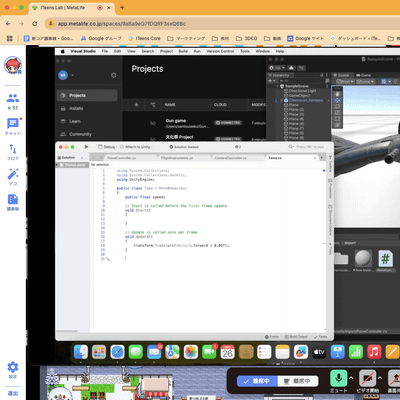The width and height of the screenshot is (400, 400).
Task: Open Calendar showing 26 in the Dock
Action: point(227,352)
